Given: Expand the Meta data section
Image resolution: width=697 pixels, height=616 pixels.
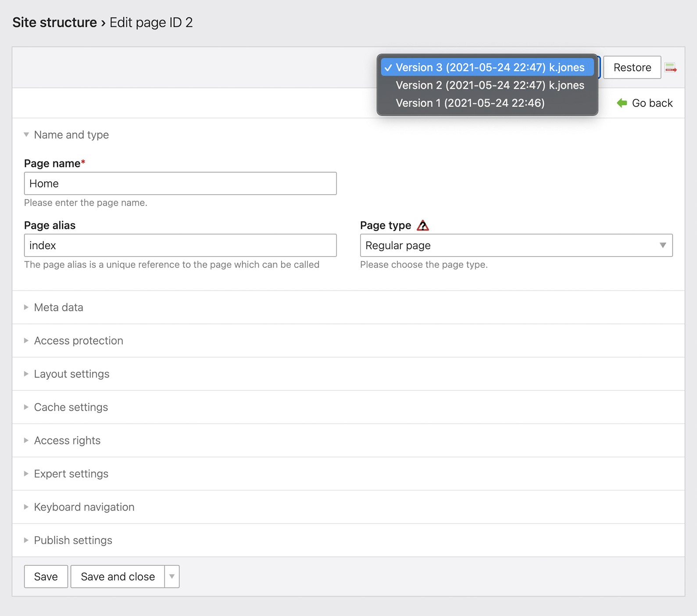Looking at the screenshot, I should (x=54, y=307).
